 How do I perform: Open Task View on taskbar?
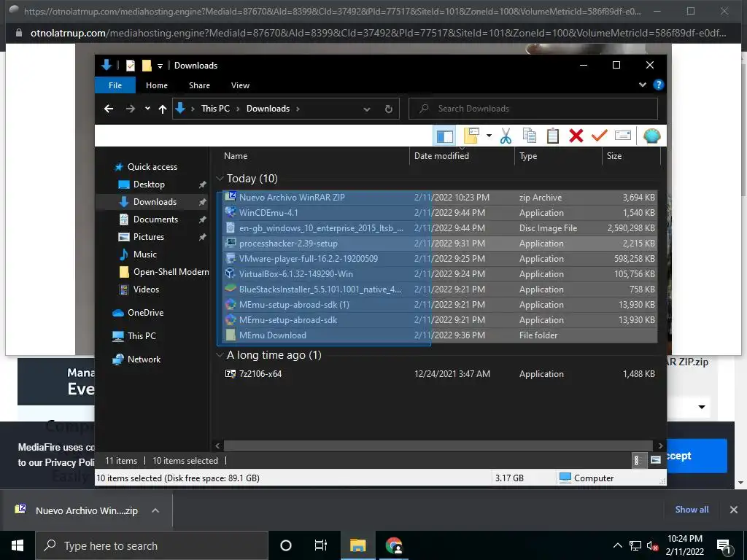pos(321,545)
